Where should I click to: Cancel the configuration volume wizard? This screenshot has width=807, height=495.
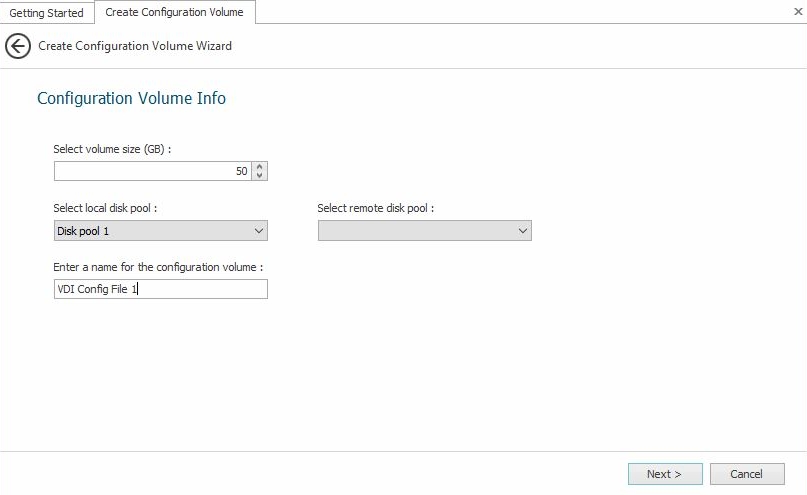point(746,474)
